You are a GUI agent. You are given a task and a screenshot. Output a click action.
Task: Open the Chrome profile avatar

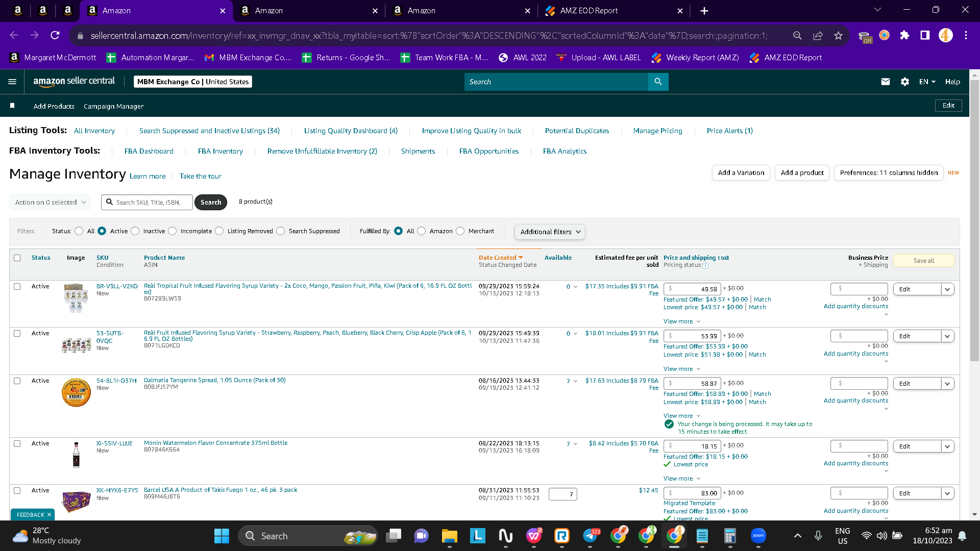point(945,35)
